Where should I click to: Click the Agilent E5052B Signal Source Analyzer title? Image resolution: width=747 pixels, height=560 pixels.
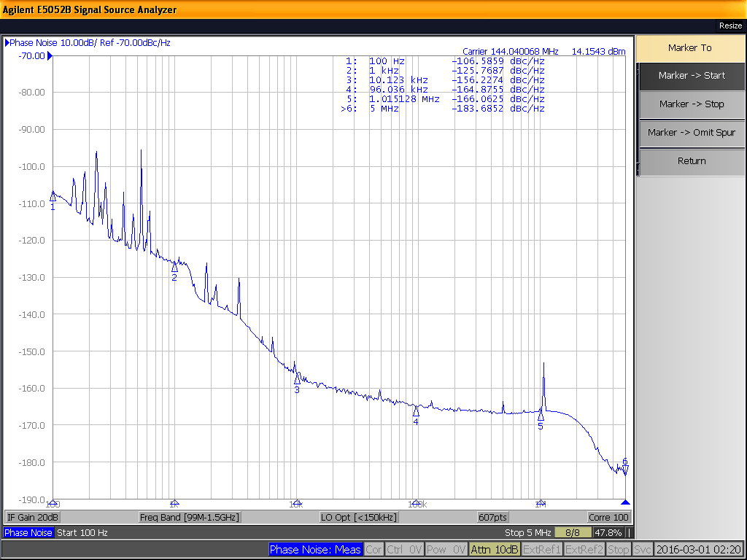point(90,9)
